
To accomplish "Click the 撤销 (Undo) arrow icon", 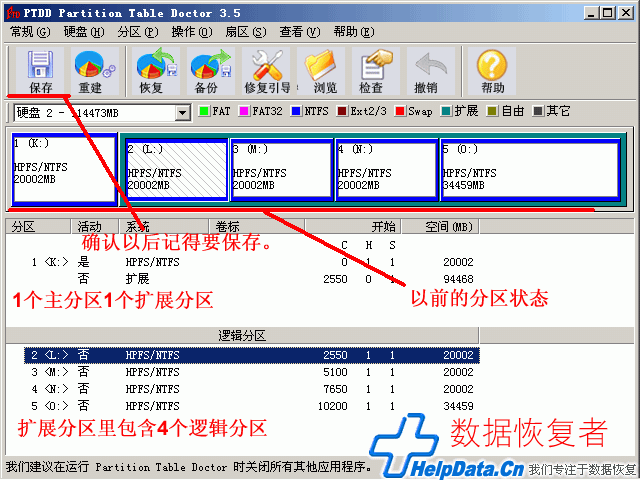I will (x=431, y=71).
